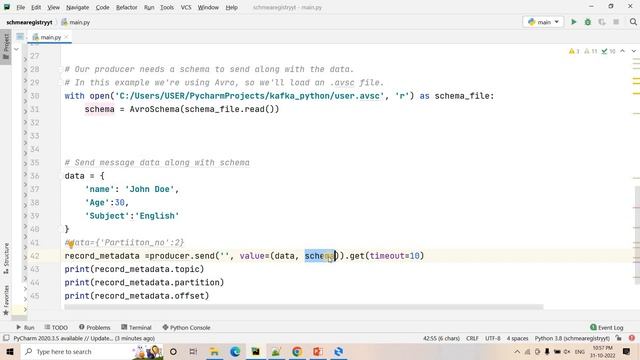Toggle the Favorites tool window sidebar
This screenshot has width=640, height=360.
(6, 301)
